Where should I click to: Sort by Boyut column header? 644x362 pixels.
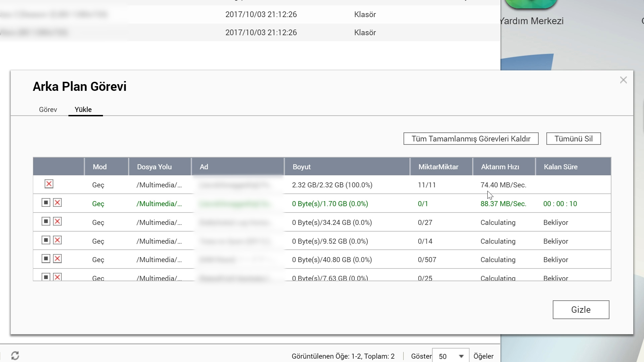tap(347, 167)
